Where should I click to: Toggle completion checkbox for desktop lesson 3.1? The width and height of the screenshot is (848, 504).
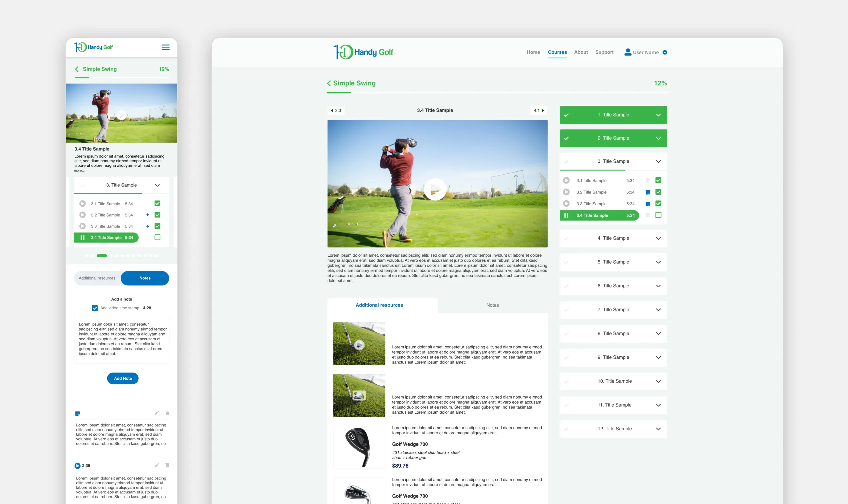tap(658, 180)
